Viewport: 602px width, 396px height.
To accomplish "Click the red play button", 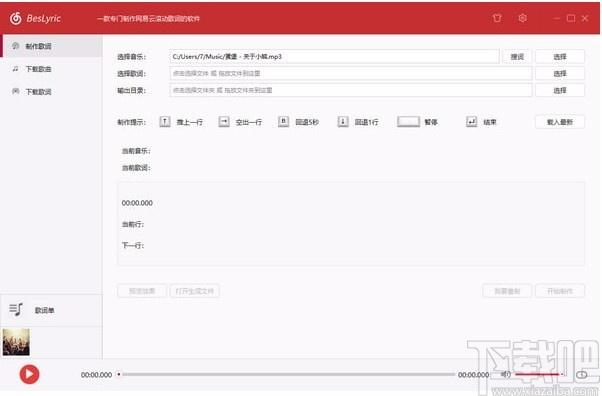I will pos(29,374).
